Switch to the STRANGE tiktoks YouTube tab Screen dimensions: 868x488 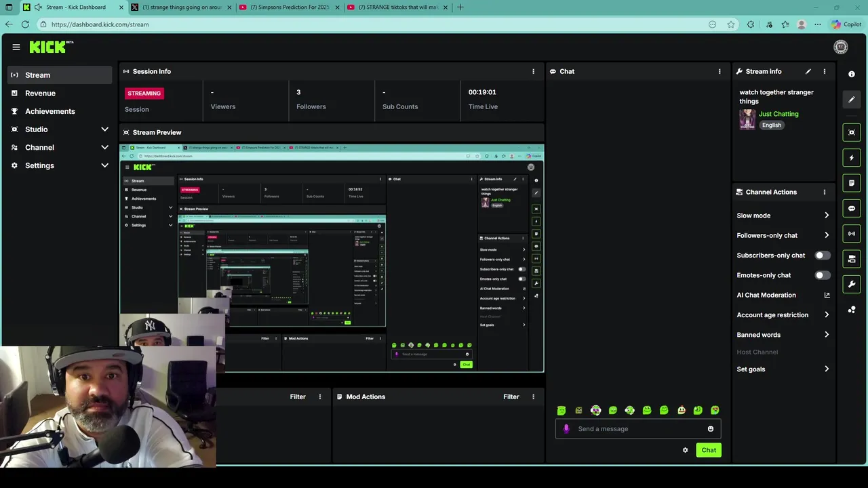[396, 7]
